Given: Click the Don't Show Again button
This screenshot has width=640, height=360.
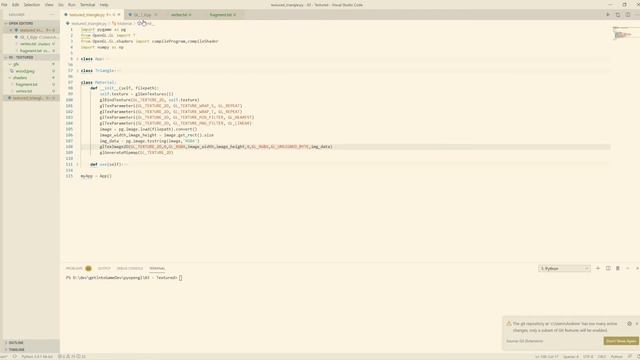Looking at the screenshot, I should click(x=620, y=341).
